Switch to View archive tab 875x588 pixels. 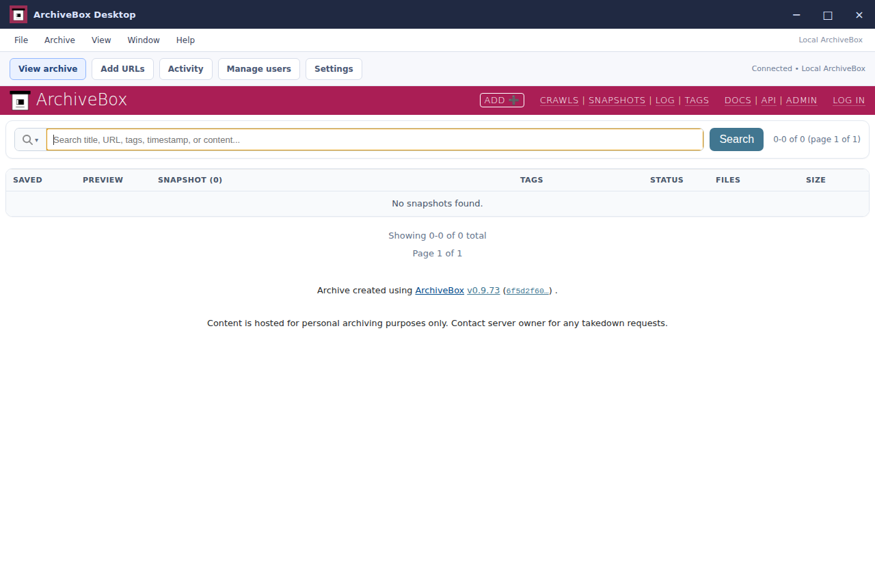[x=48, y=69]
